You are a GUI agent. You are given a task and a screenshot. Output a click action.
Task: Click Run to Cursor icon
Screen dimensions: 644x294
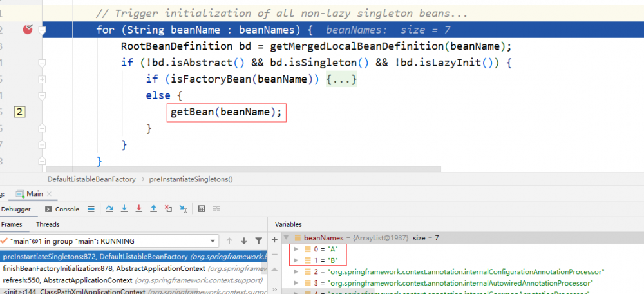[x=183, y=209]
